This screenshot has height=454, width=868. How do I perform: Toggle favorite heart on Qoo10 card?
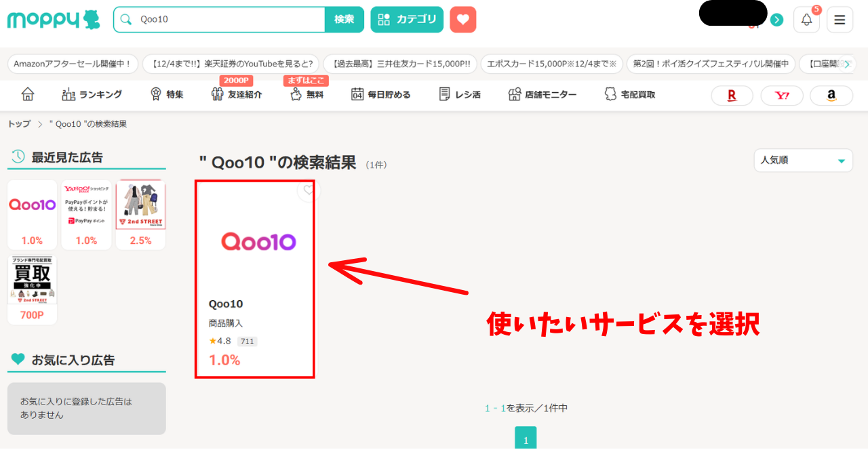pos(309,190)
